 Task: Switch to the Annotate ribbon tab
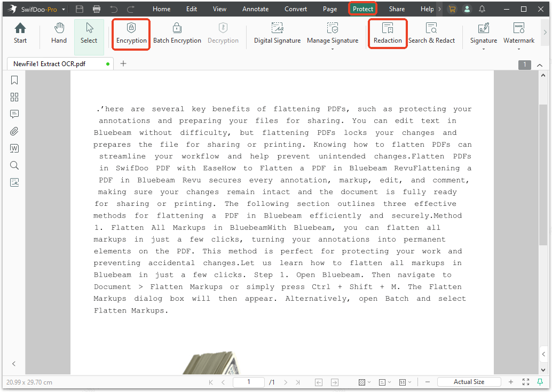pos(255,9)
